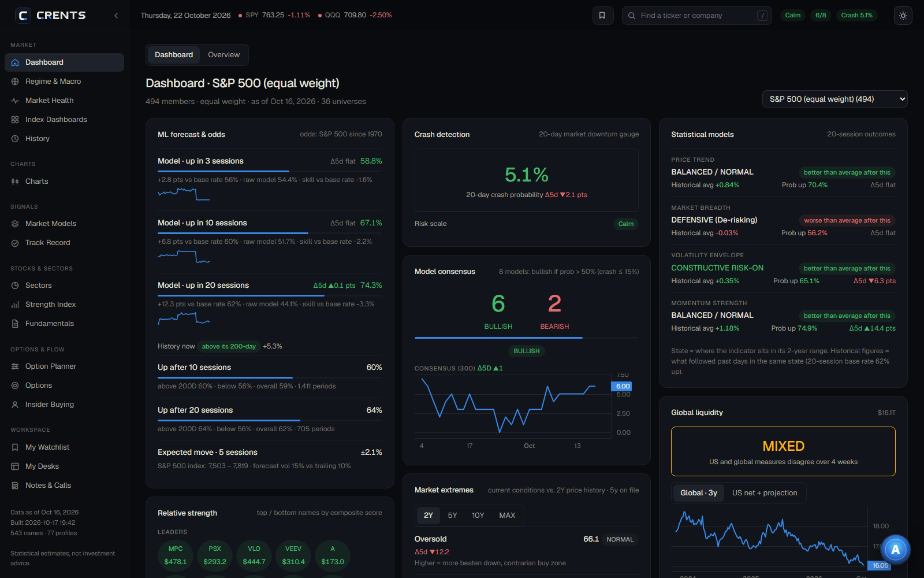Click the bookmark icon in top bar
This screenshot has height=578, width=924.
(602, 16)
